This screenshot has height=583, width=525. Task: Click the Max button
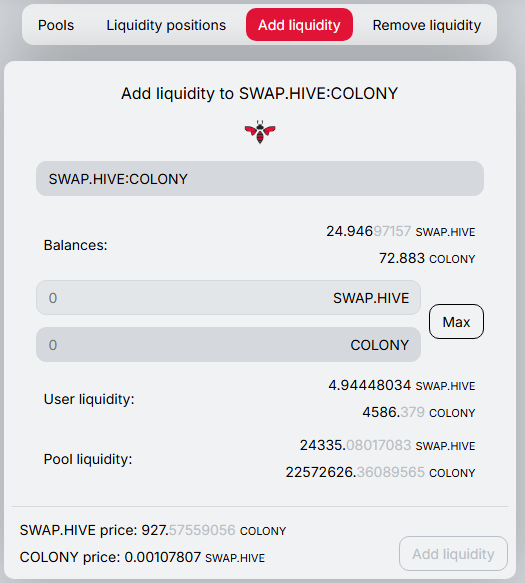[x=456, y=322]
